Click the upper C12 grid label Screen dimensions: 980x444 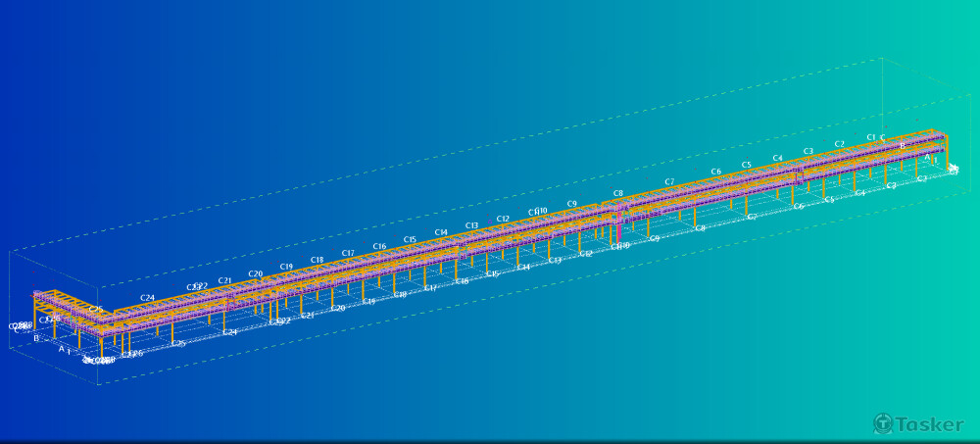[503, 219]
